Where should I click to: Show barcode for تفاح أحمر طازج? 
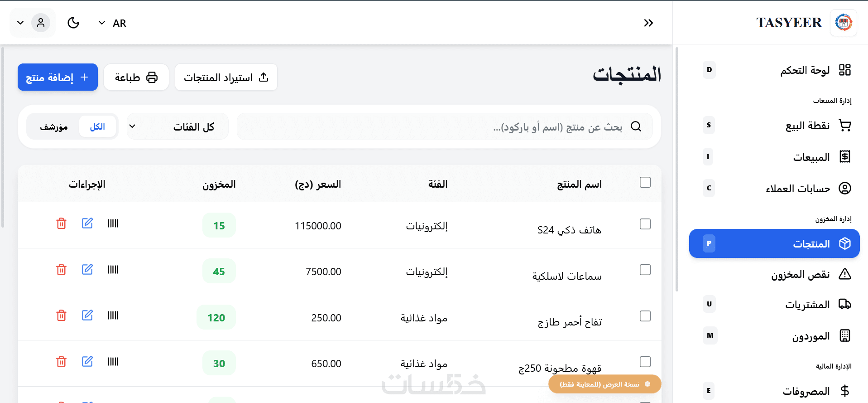[x=113, y=316]
